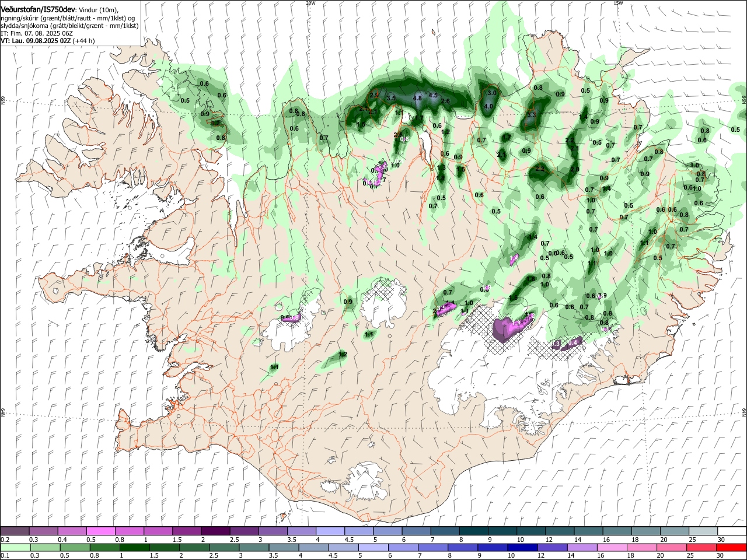Viewport: 747px width, 560px height.
Task: Click the Veðurstofan/IS750dev title text
Action: pos(38,10)
